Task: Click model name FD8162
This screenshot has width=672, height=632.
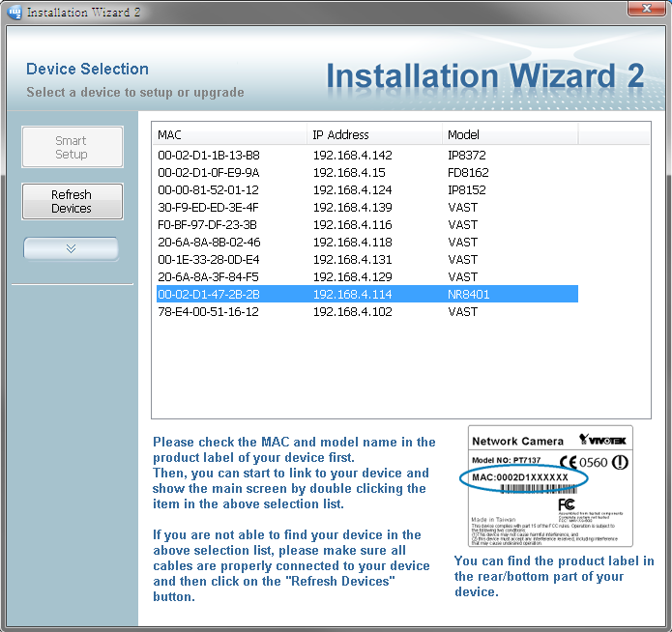Action: pos(468,173)
